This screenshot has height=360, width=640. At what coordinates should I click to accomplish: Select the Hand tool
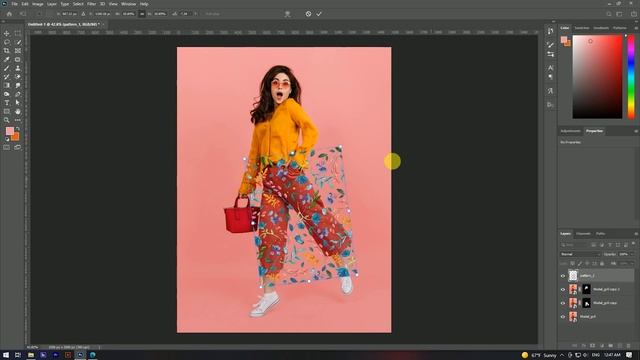[18, 111]
